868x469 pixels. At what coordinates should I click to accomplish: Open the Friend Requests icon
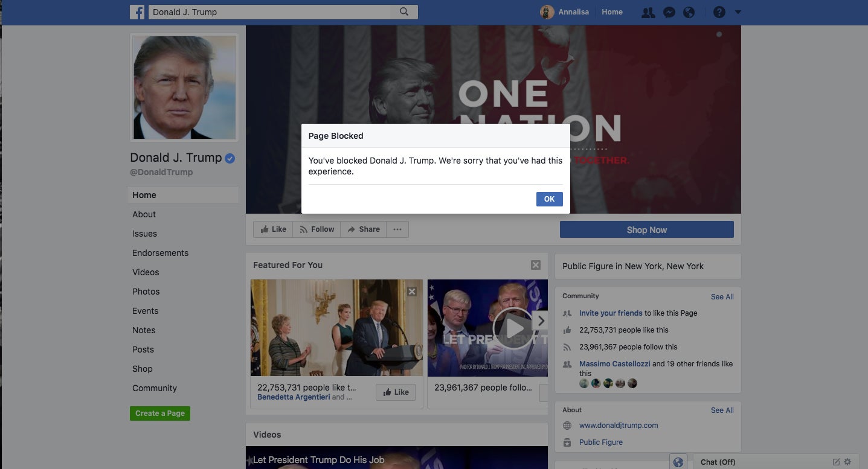(648, 12)
